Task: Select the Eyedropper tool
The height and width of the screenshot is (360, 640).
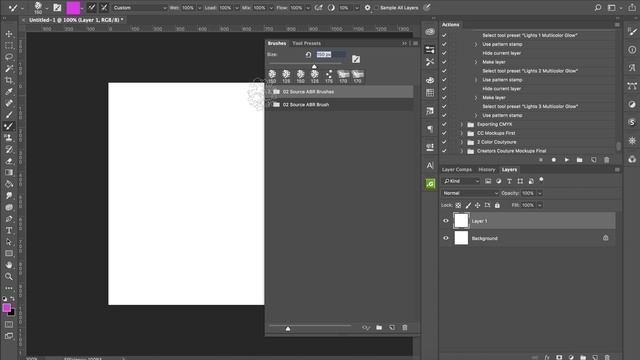Action: [9, 91]
